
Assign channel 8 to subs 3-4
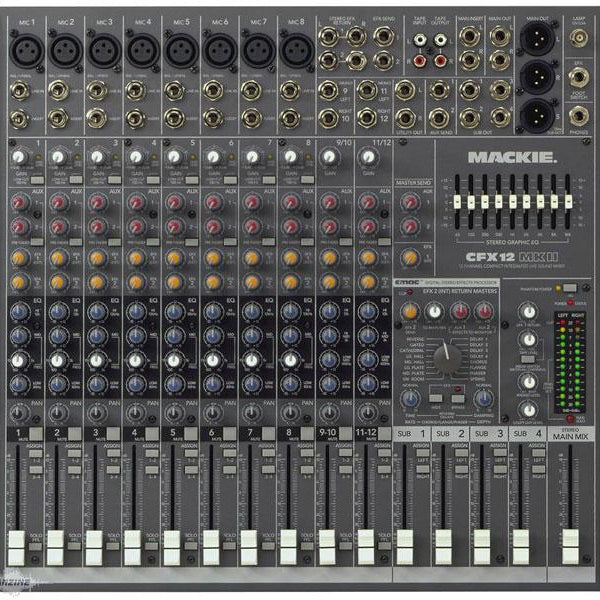tap(307, 470)
